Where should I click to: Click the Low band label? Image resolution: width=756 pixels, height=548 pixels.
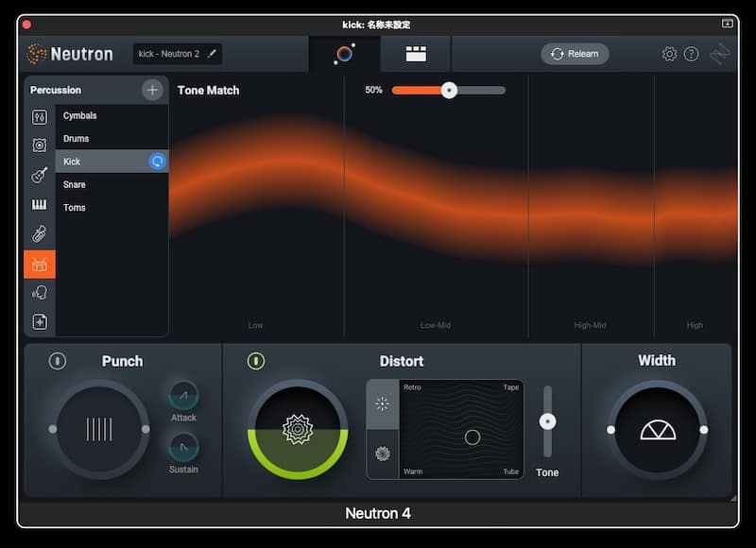tap(255, 325)
